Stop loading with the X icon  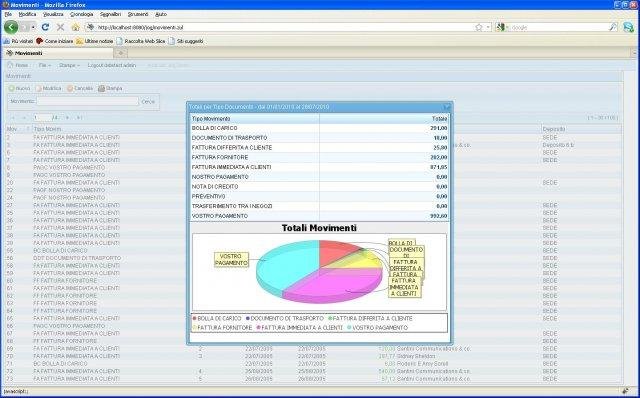click(60, 27)
